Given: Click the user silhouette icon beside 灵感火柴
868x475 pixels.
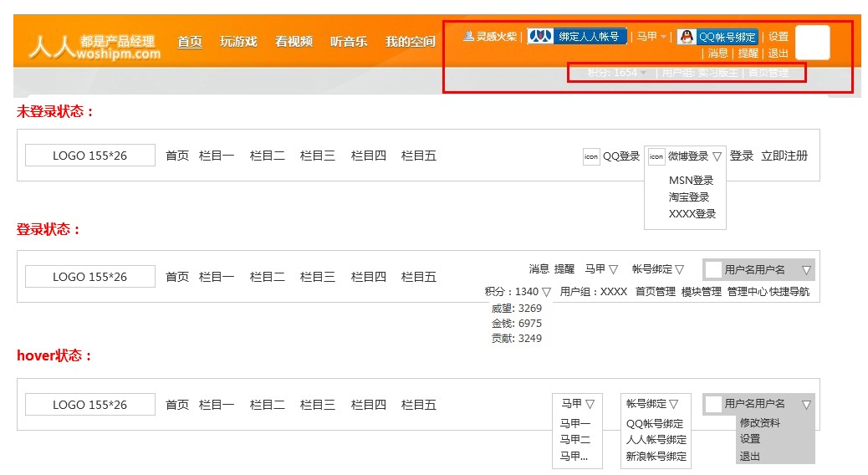Looking at the screenshot, I should (x=468, y=36).
